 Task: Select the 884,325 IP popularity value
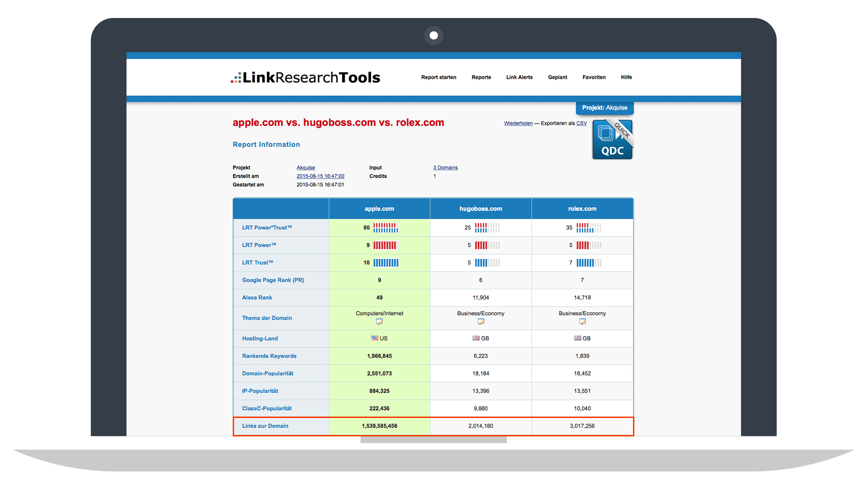[x=380, y=391]
